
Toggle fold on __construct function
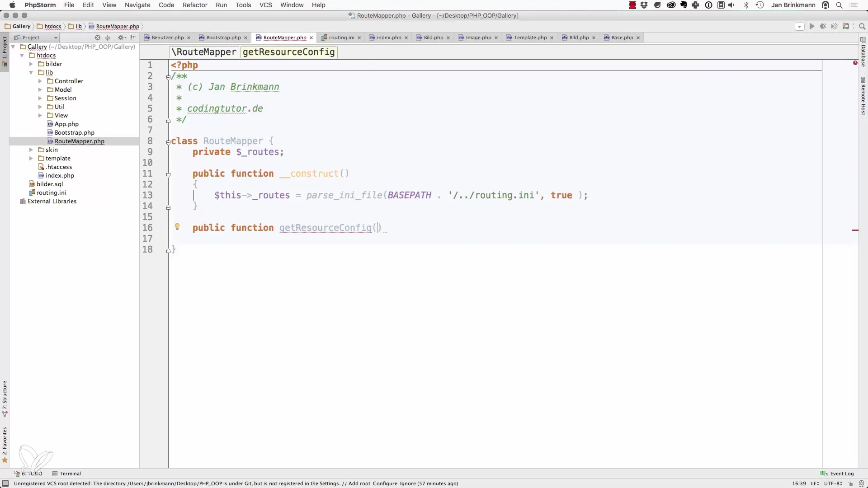pos(168,175)
